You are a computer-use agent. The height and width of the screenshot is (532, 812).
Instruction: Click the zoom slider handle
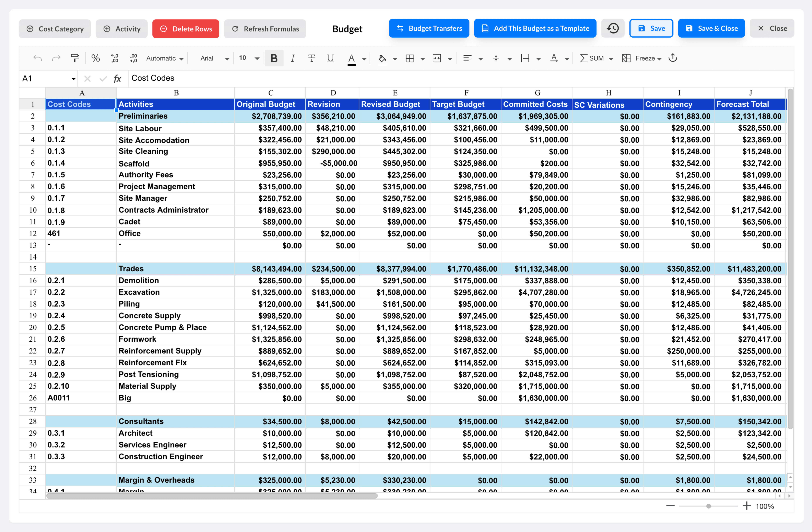coord(709,506)
